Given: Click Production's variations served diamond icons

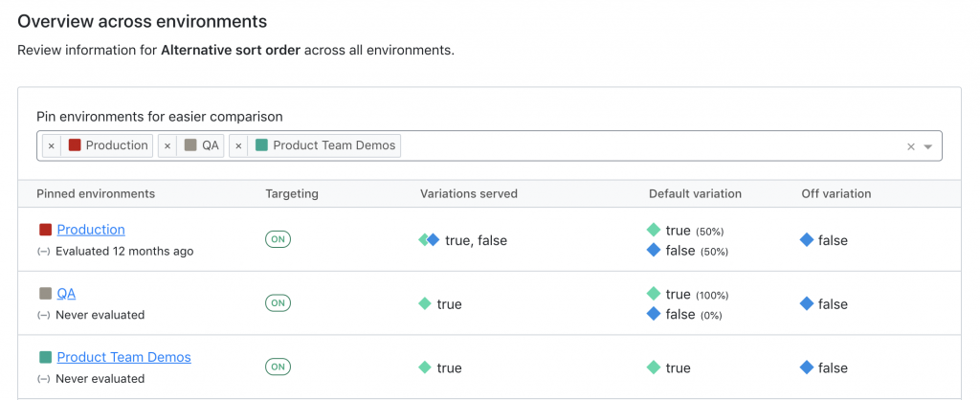Looking at the screenshot, I should click(429, 240).
